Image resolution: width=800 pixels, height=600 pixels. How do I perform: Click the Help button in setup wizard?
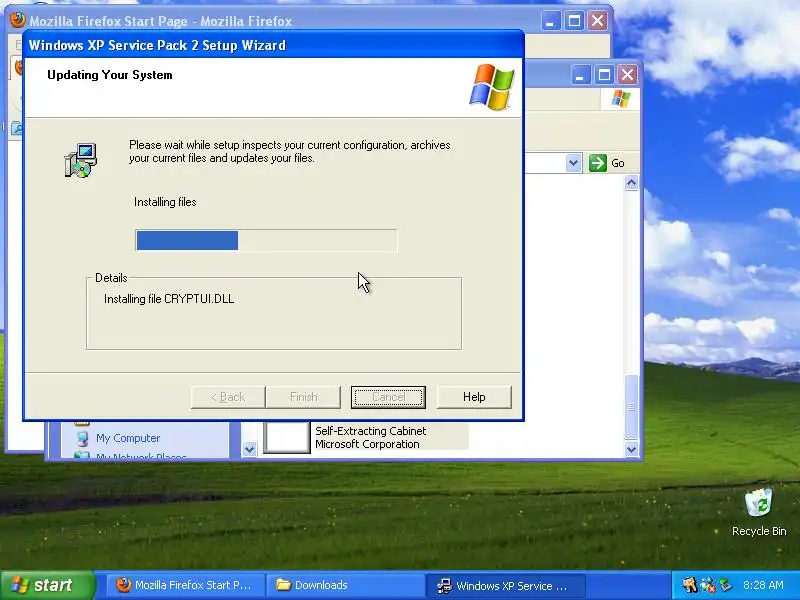(x=474, y=397)
